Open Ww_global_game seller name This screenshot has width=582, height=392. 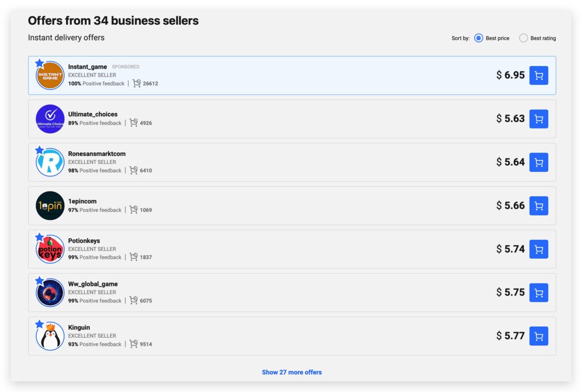93,284
